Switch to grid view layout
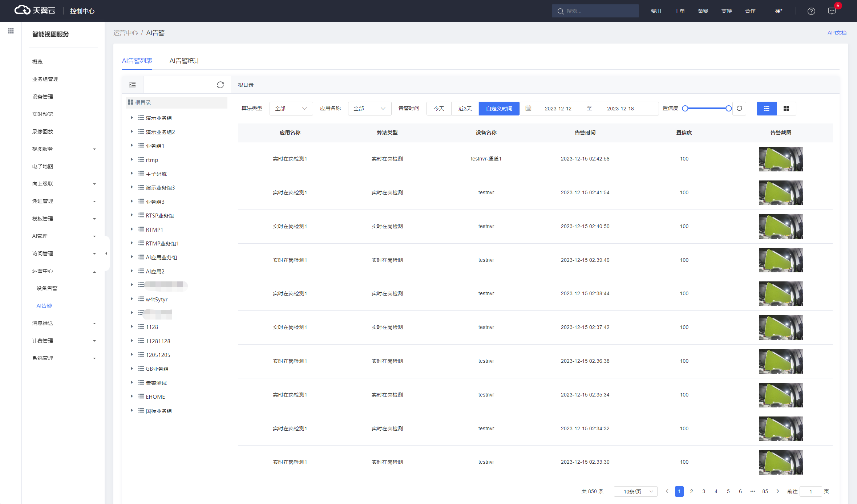The image size is (857, 504). (x=786, y=109)
